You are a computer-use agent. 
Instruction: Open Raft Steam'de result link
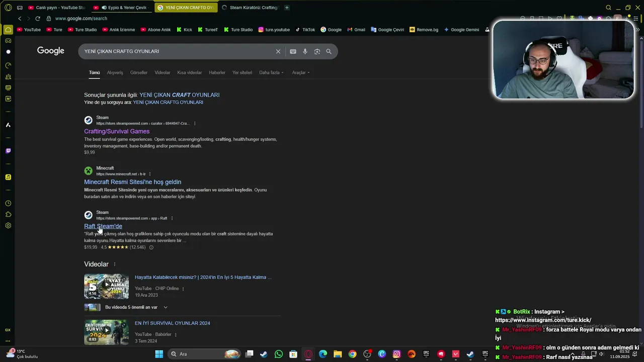coord(103,226)
